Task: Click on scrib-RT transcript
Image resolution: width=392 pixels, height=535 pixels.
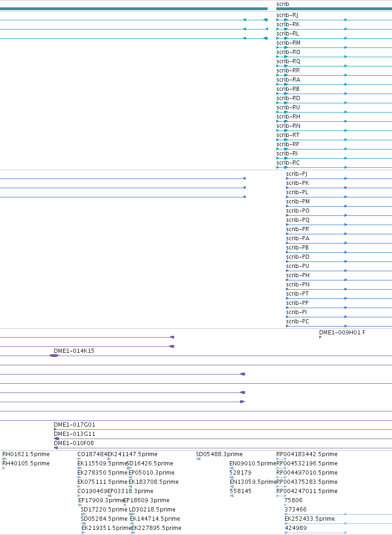Action: 288,135
